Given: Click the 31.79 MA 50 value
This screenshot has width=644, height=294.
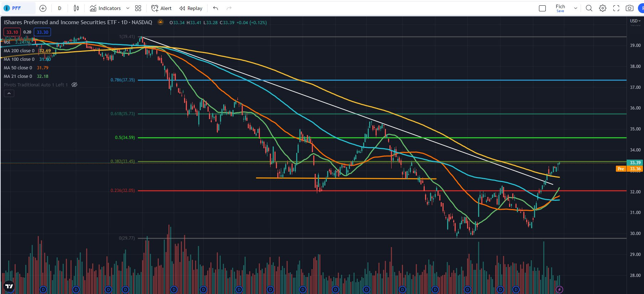Looking at the screenshot, I should tap(42, 68).
